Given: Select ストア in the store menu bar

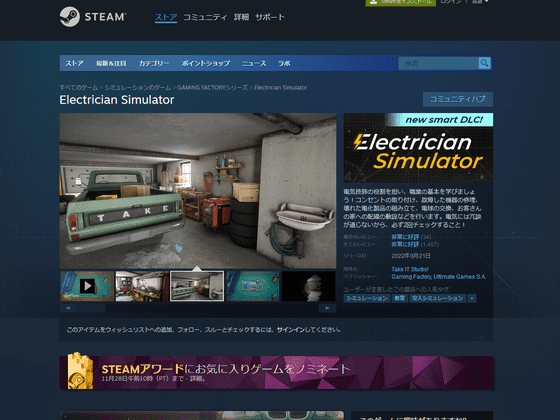Looking at the screenshot, I should [74, 63].
